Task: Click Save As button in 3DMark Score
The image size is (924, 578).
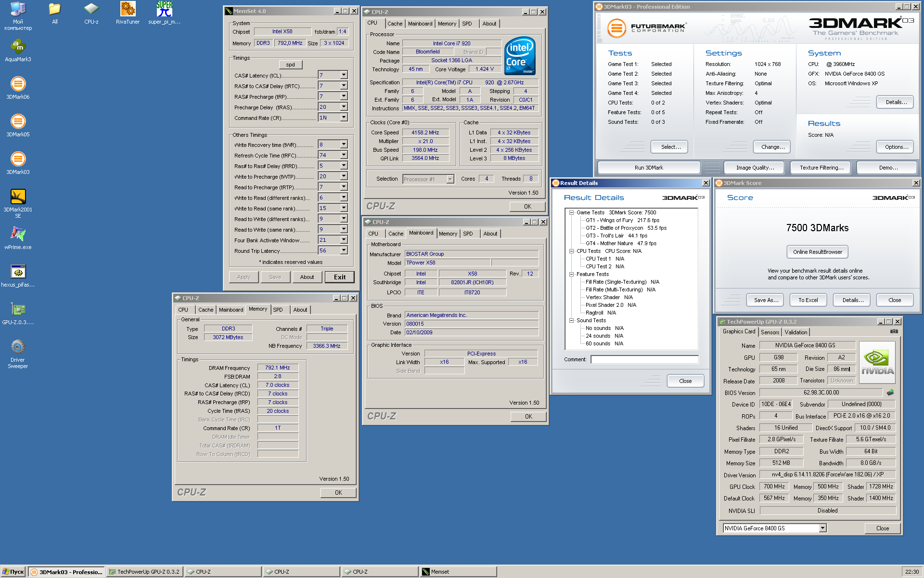Action: 766,300
